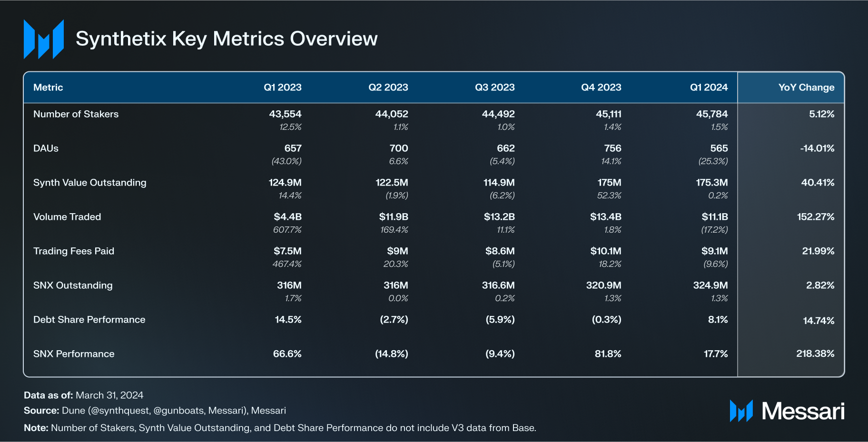Viewport: 868px width, 442px height.
Task: Click the SNX outstanding value 320.9M
Action: click(604, 285)
